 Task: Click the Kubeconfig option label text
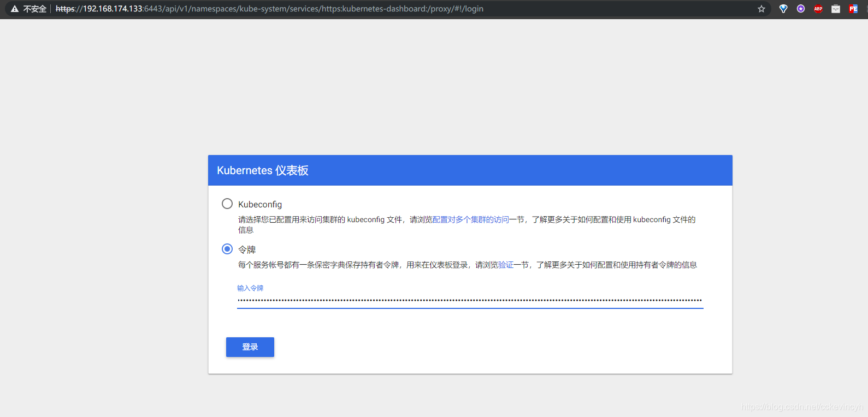pos(260,204)
